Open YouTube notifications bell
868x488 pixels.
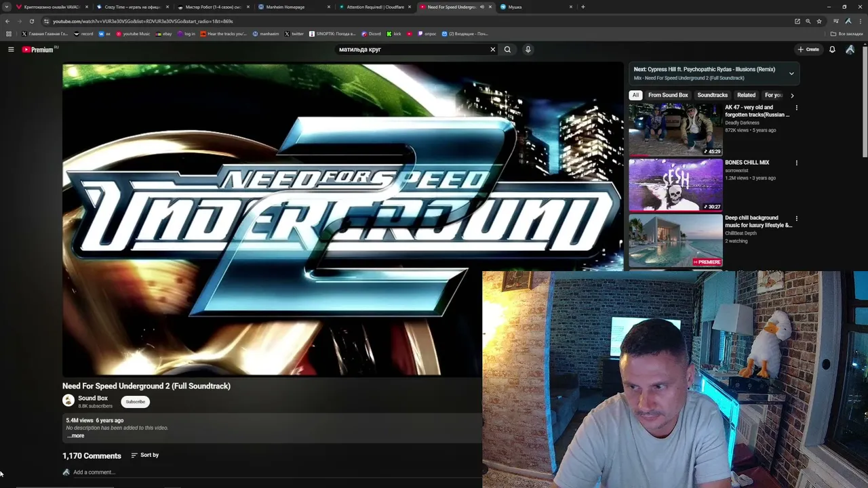pos(832,49)
